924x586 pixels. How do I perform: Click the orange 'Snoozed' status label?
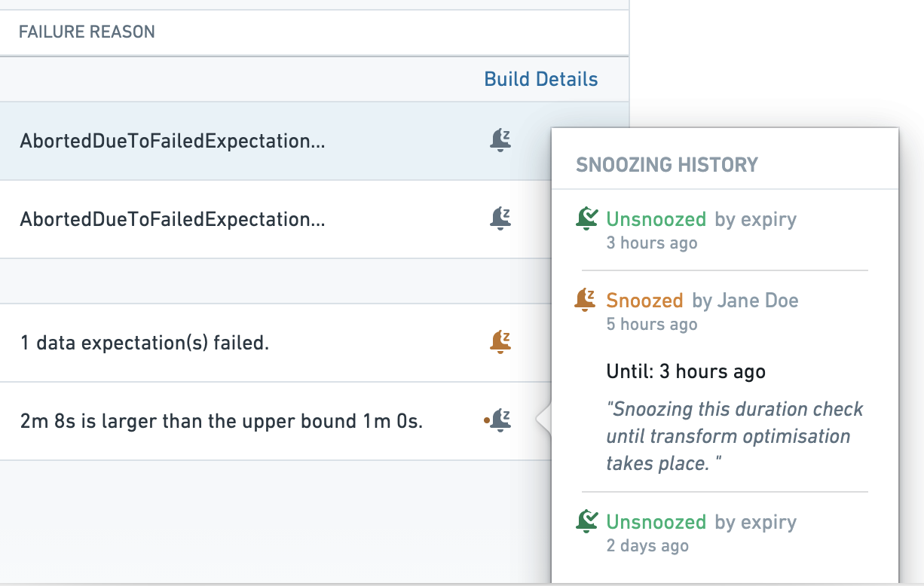644,301
